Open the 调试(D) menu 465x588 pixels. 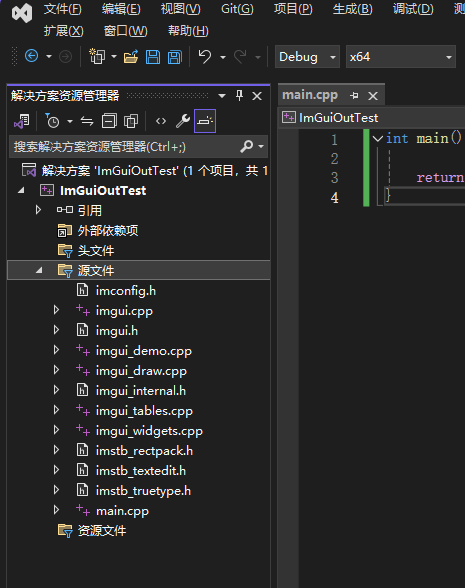[x=413, y=9]
